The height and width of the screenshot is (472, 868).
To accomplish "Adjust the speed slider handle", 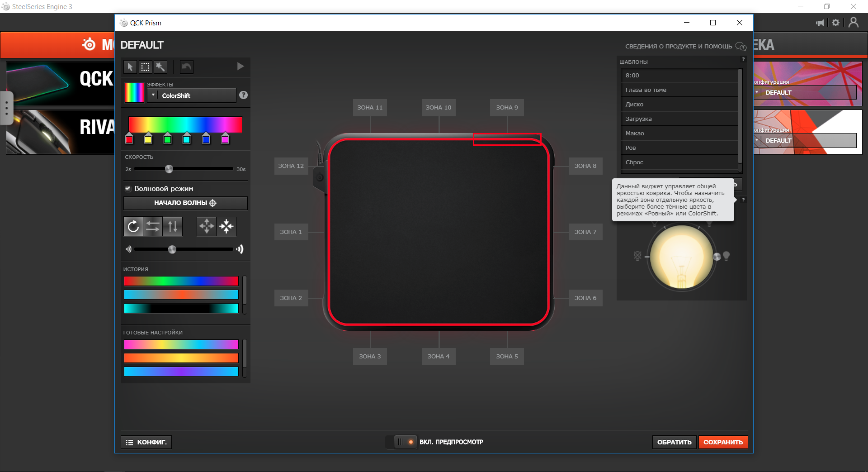I will point(169,169).
